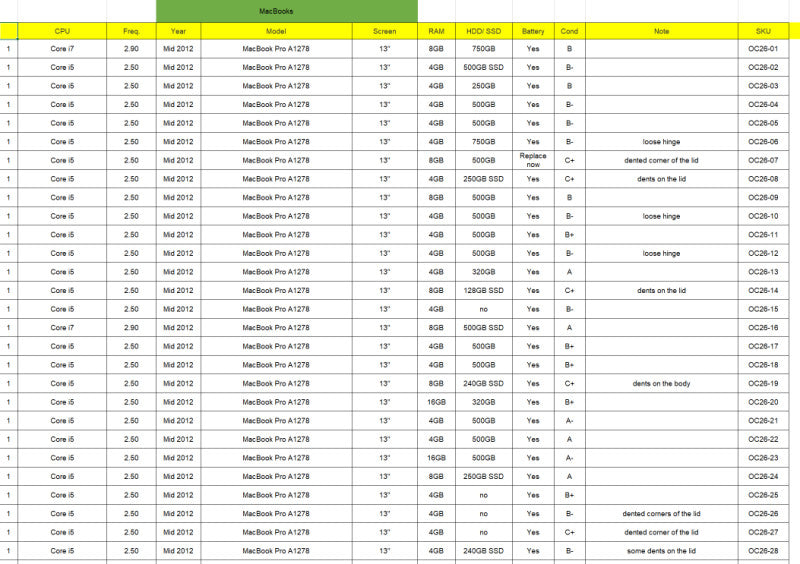
Task: Select the 16GB RAM cell in row OC26-23
Action: tap(436, 458)
